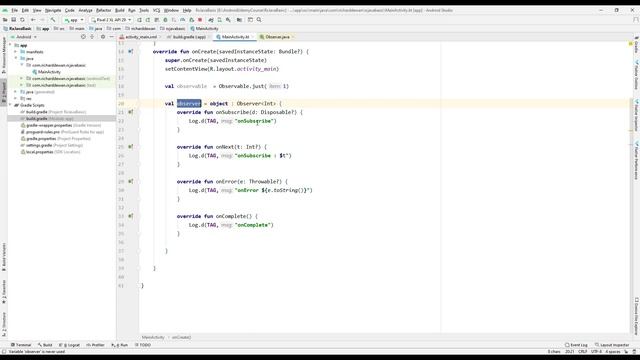This screenshot has width=640, height=360.
Task: Click the override gutter icon beside onComplete
Action: [131, 216]
